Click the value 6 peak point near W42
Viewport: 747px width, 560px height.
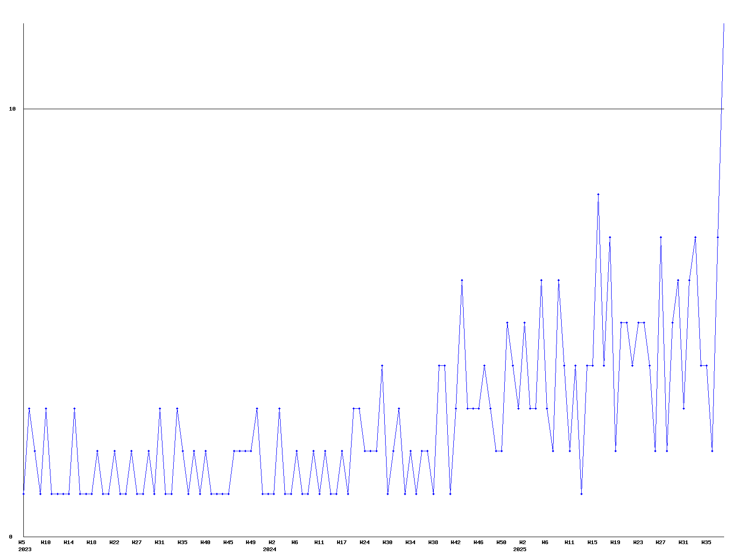pyautogui.click(x=462, y=280)
